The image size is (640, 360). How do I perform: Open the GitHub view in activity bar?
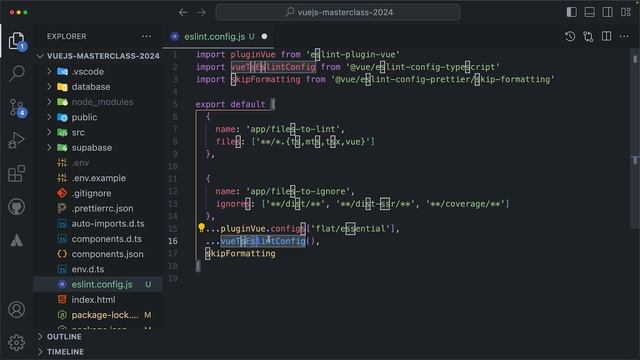point(17,207)
